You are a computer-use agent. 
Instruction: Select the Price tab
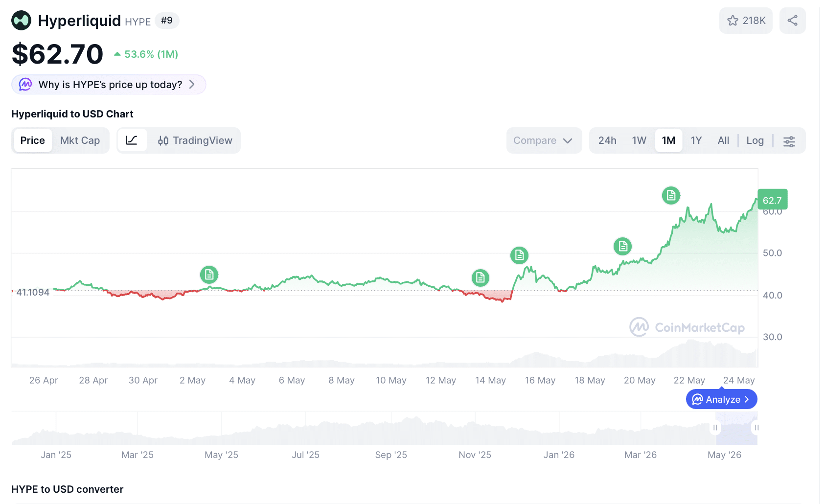33,140
